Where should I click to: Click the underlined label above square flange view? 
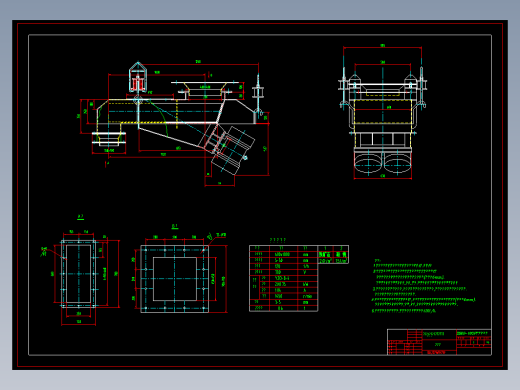(175, 226)
